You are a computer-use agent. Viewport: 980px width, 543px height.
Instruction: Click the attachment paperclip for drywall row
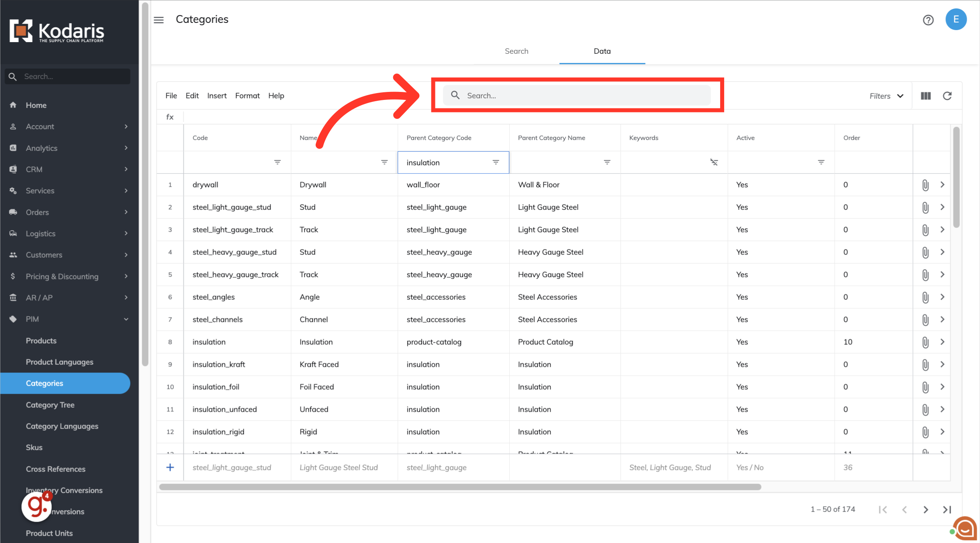pos(925,185)
